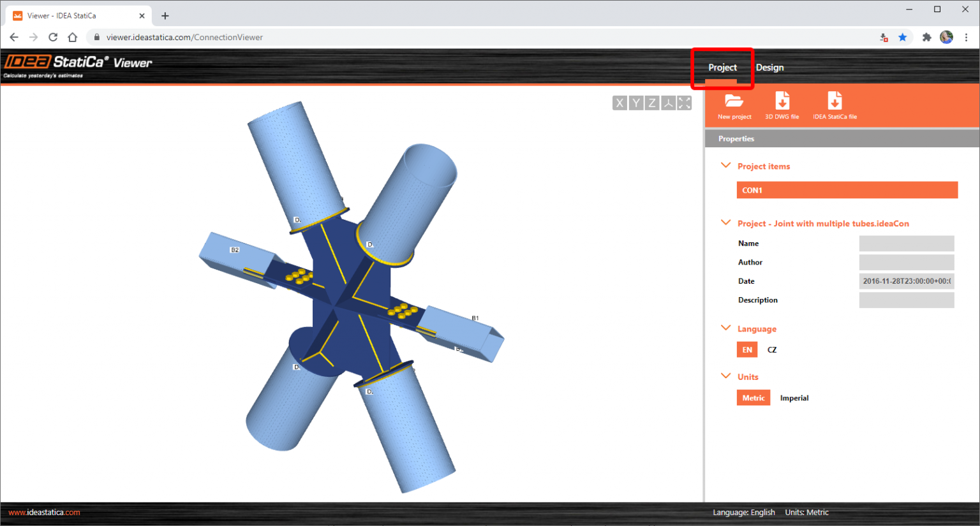Set view along the Y axis
Viewport: 980px width, 526px height.
point(635,102)
